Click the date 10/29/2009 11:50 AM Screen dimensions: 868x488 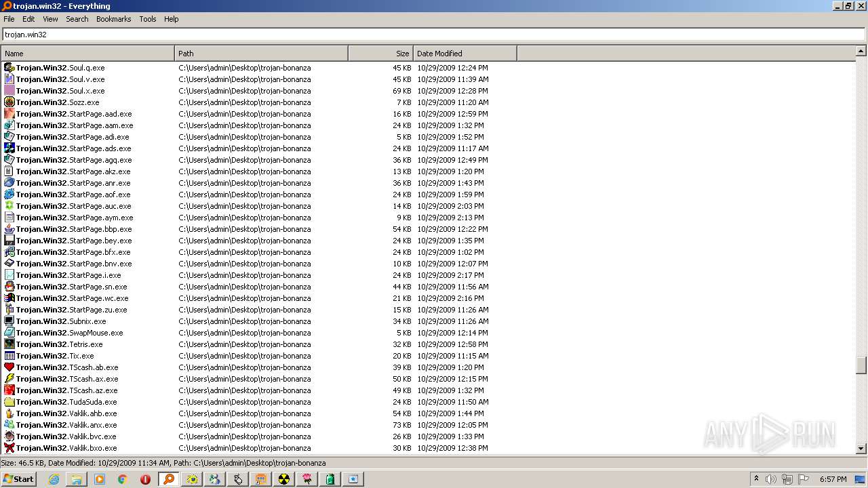click(x=453, y=402)
